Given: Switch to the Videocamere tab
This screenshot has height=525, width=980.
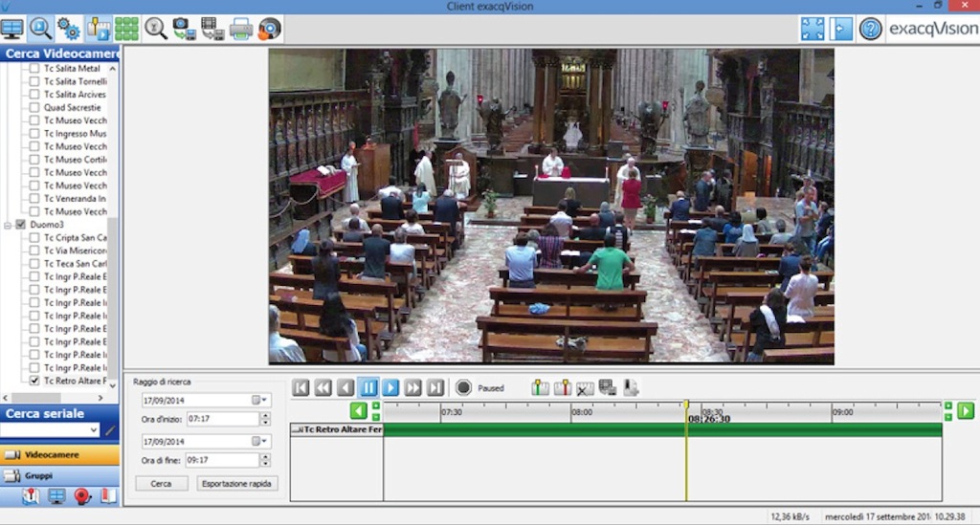Looking at the screenshot, I should [x=59, y=455].
